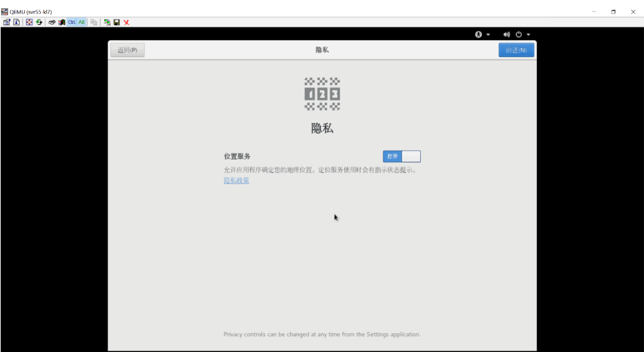Viewport: 644px width, 352px height.
Task: Turn off the 位置服务 switch
Action: (401, 156)
